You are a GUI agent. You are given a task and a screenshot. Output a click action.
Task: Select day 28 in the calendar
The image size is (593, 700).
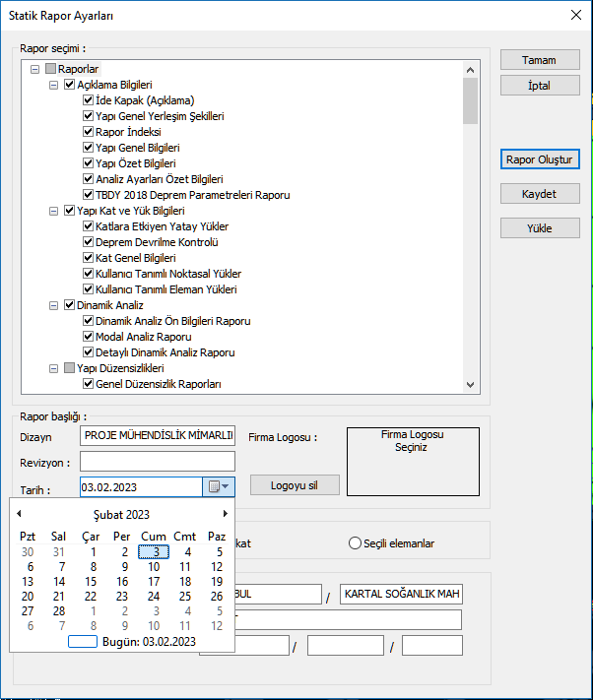click(x=59, y=611)
